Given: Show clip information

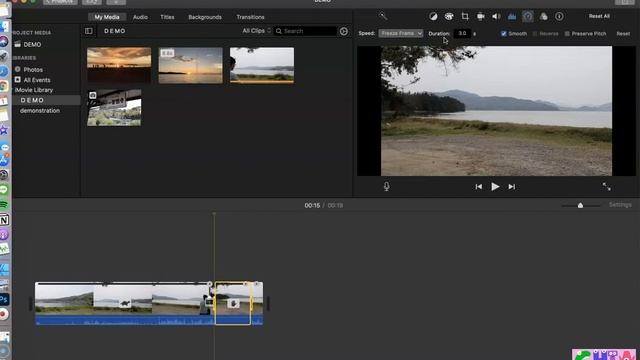Looking at the screenshot, I should 559,16.
